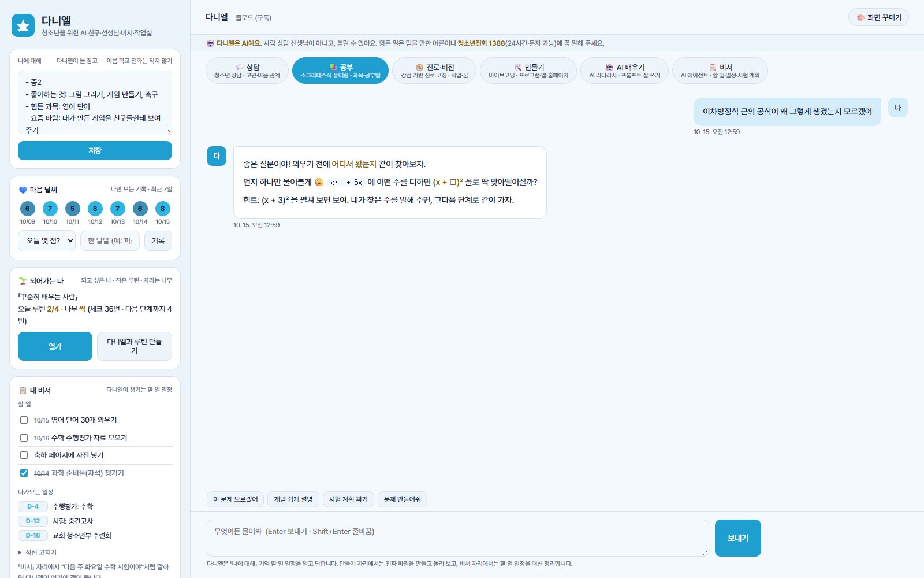This screenshot has height=578, width=924.
Task: Select mood score circle for 10/09
Action: click(x=27, y=209)
